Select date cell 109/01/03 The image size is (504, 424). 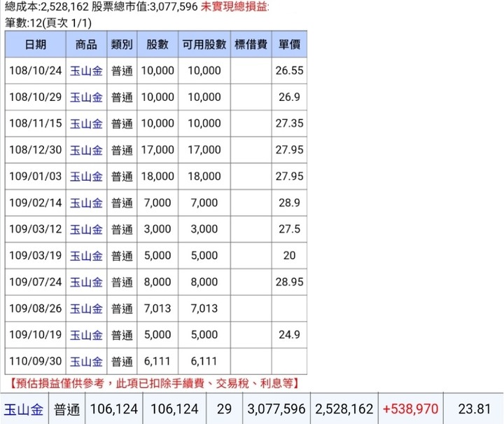click(36, 177)
